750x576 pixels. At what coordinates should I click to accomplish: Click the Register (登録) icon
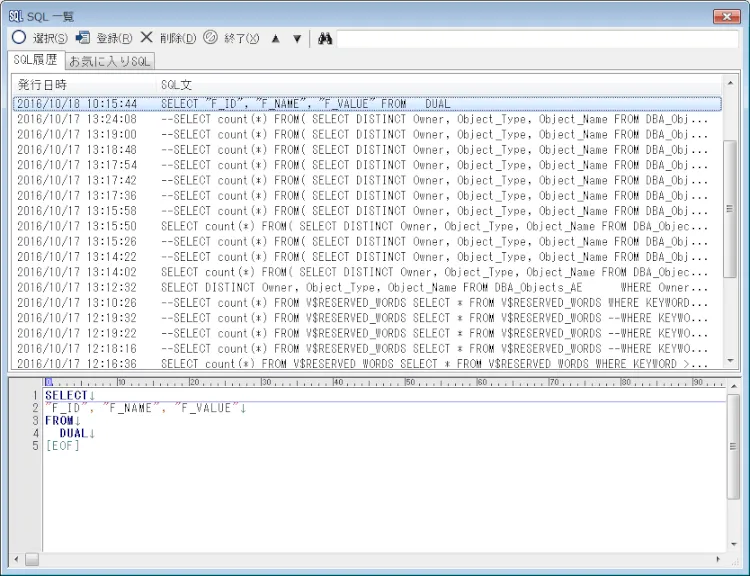[83, 37]
